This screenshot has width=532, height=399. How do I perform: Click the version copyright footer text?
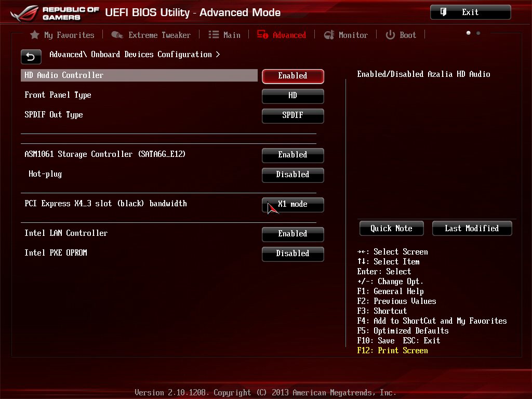265,393
